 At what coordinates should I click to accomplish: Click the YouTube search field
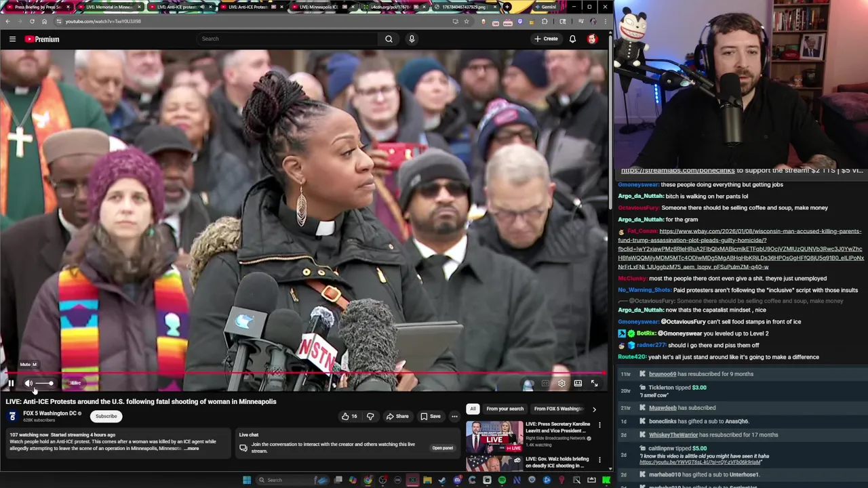tap(288, 39)
